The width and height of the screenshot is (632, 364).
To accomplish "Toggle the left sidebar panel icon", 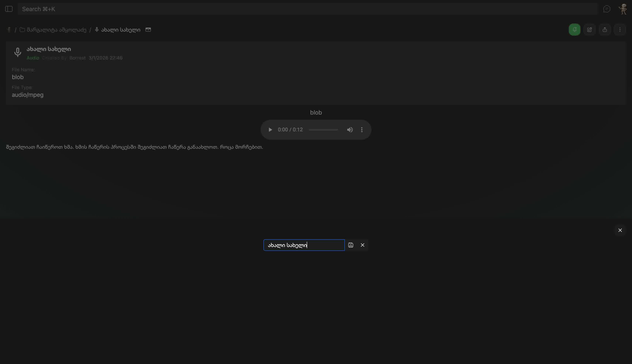I will point(9,9).
